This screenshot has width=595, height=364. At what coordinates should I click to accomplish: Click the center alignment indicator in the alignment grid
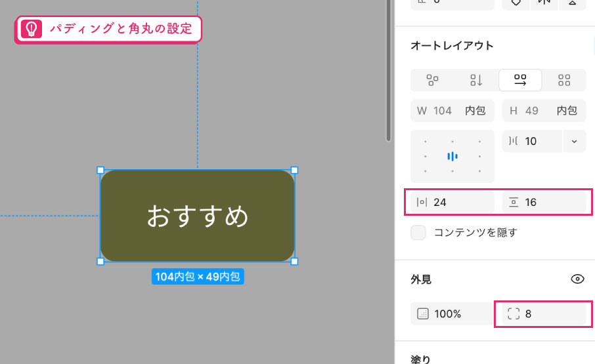point(452,156)
